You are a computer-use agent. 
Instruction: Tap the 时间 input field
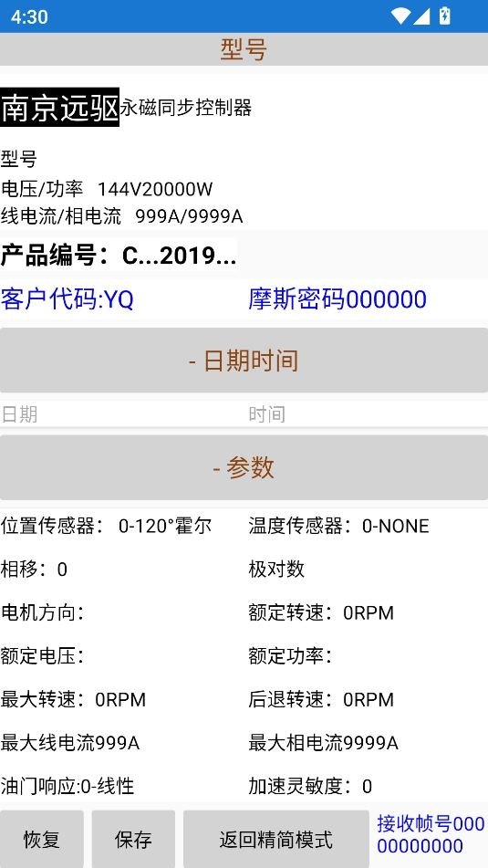click(x=368, y=414)
